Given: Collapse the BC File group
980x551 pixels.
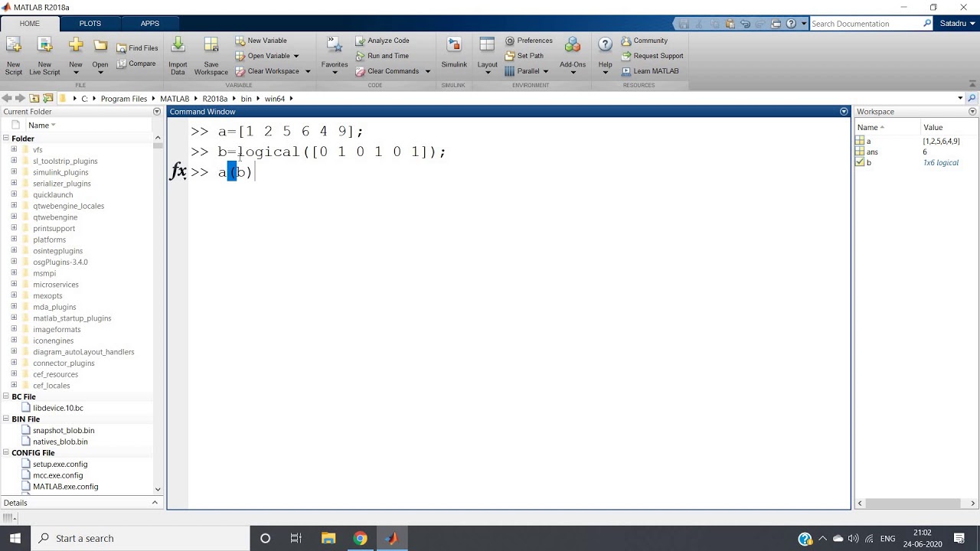Looking at the screenshot, I should [x=6, y=396].
